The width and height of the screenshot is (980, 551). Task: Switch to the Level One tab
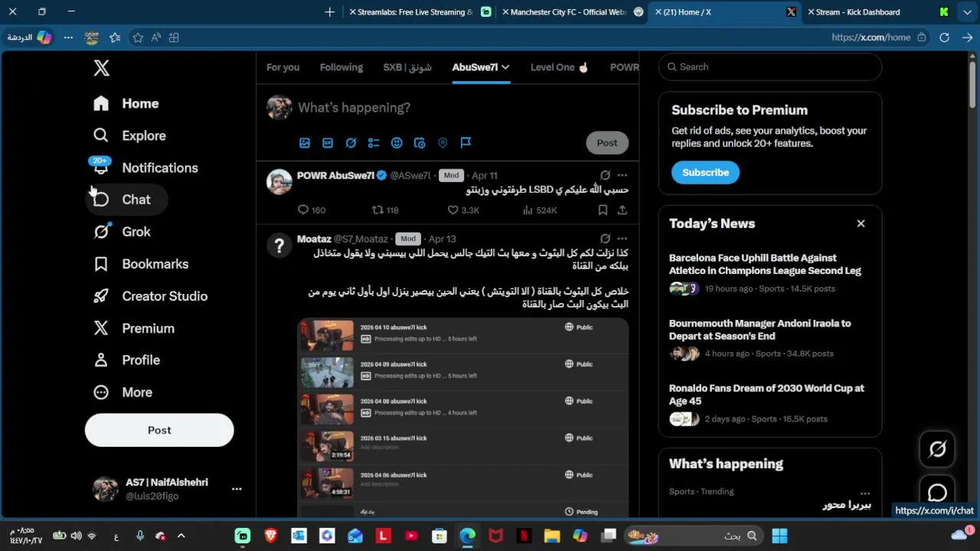coord(560,67)
